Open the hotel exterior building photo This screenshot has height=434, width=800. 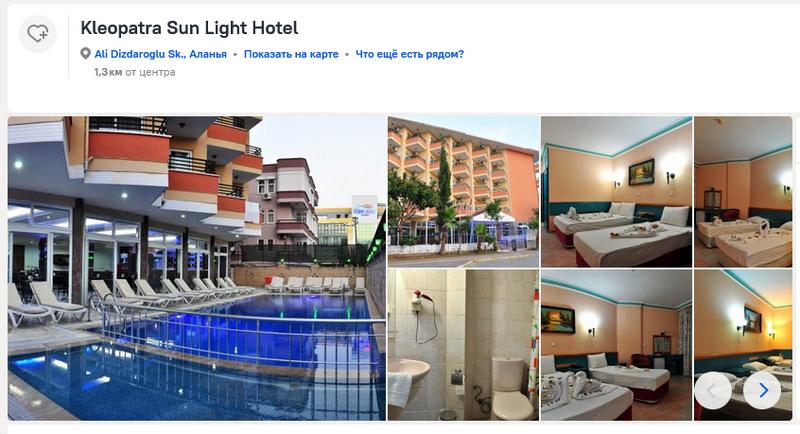pos(463,192)
